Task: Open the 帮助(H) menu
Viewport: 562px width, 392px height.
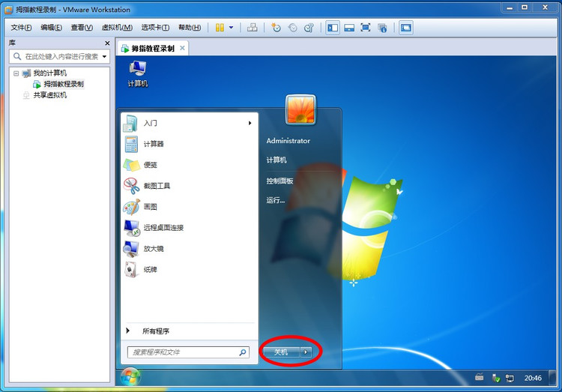Action: click(190, 28)
